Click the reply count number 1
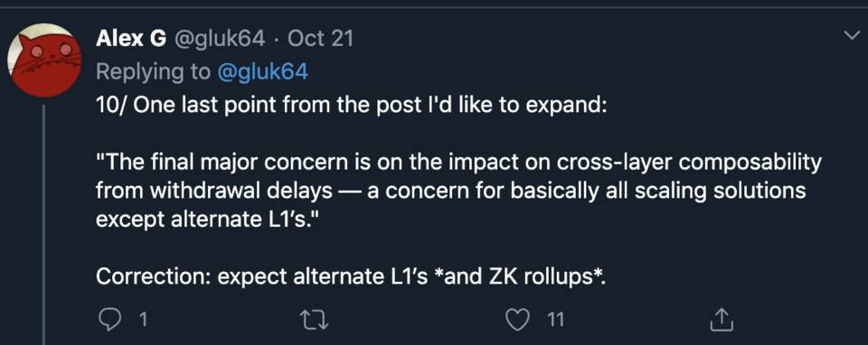This screenshot has width=868, height=345. click(143, 320)
